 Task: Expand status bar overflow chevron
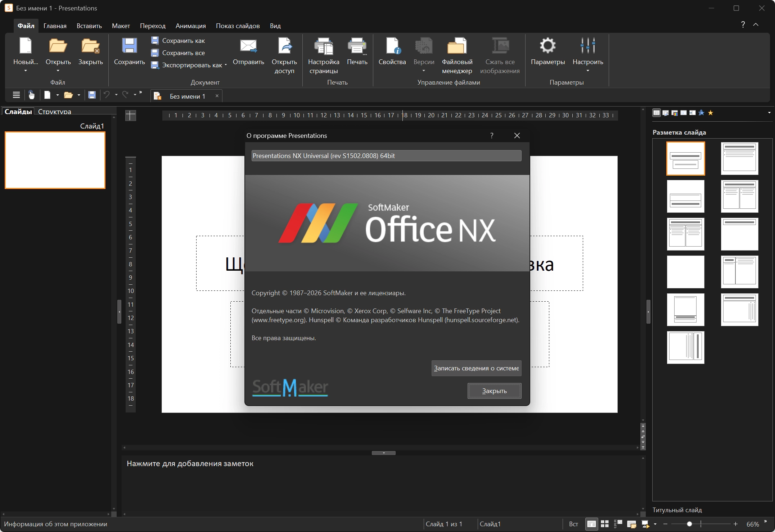click(765, 522)
